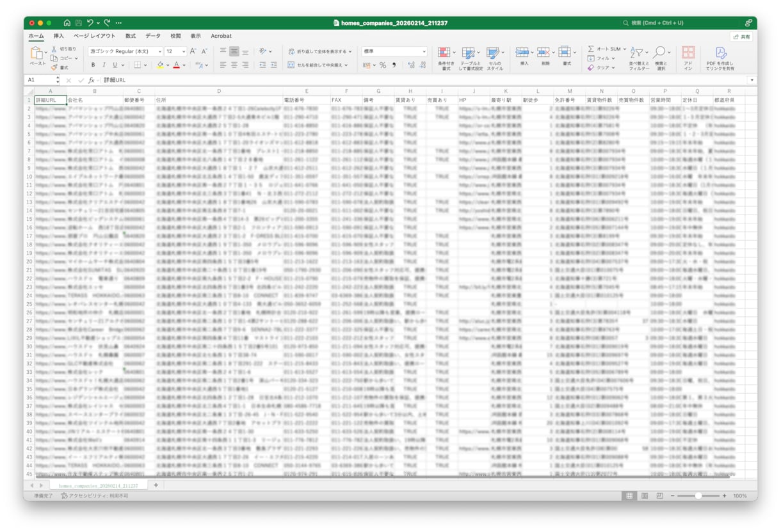Expand the AutoSum (オート SUM) dropdown arrow

624,49
